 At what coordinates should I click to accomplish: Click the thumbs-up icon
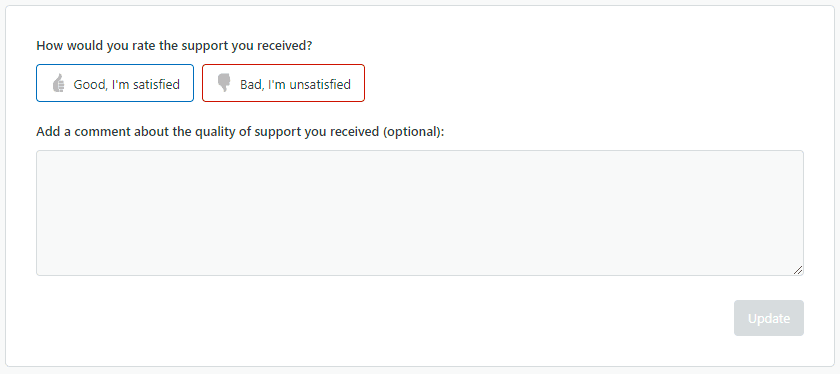click(x=58, y=83)
